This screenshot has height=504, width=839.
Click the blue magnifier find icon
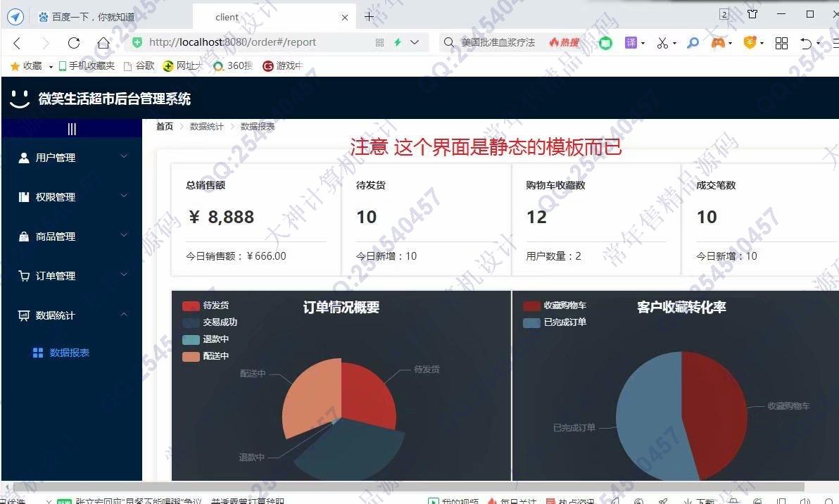tap(693, 43)
